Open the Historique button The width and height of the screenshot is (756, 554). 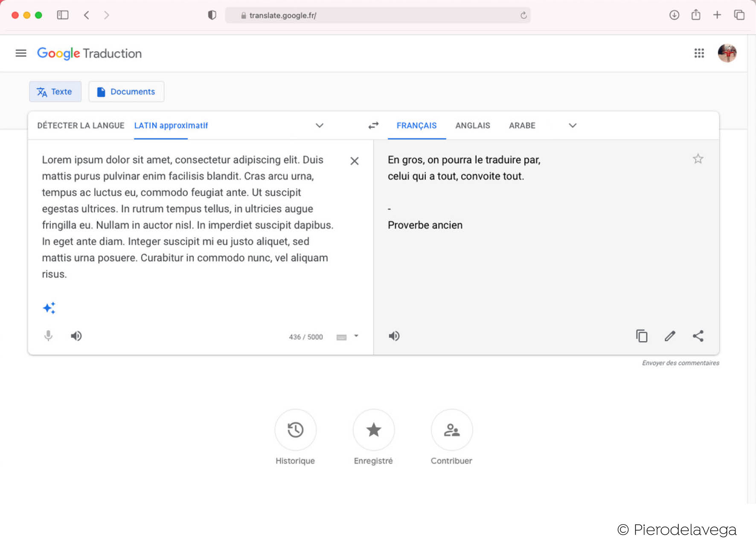[x=295, y=430]
